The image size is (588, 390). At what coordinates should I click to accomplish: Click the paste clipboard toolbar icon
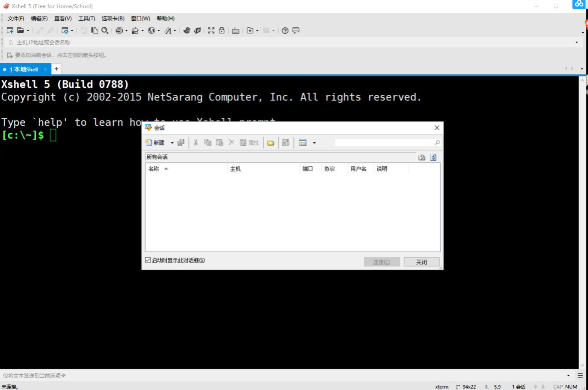coord(94,30)
